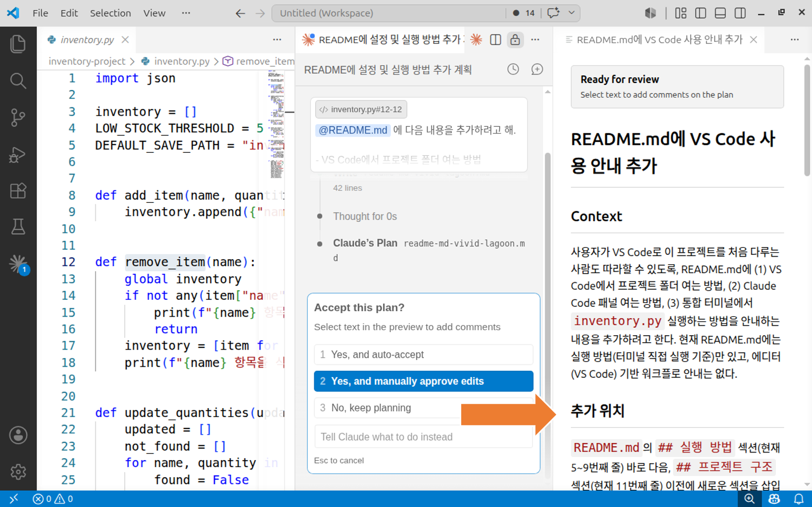The height and width of the screenshot is (507, 812).
Task: Click the Copilot icon in title bar
Action: (650, 13)
